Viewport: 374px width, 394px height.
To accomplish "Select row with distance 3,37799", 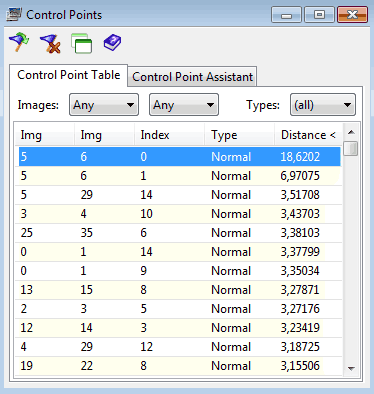I will click(x=180, y=252).
